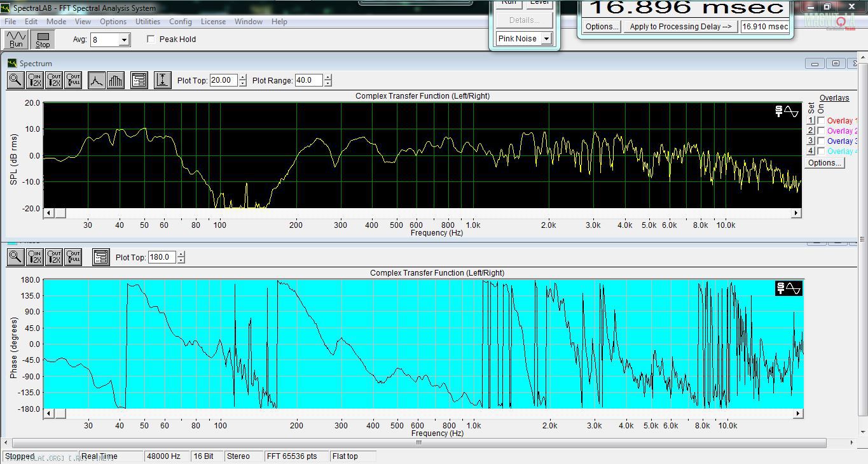Screen dimensions: 868x464
Task: Open the Edit menu
Action: [x=31, y=21]
